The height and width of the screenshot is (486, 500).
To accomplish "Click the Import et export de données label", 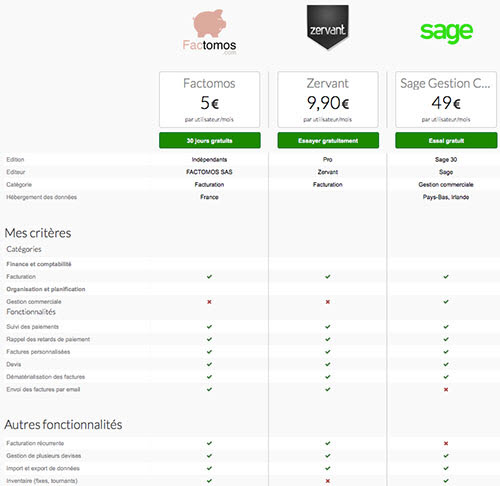I will [43, 468].
